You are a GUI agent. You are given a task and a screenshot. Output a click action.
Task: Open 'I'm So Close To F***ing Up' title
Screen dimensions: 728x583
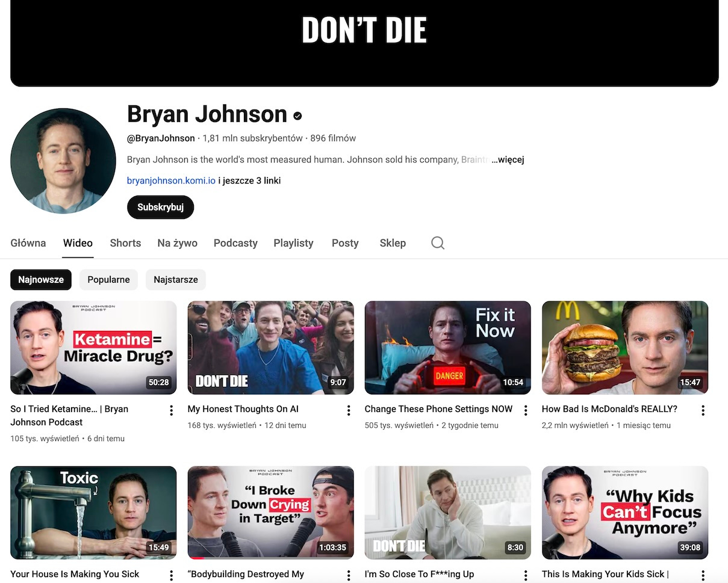click(x=419, y=575)
